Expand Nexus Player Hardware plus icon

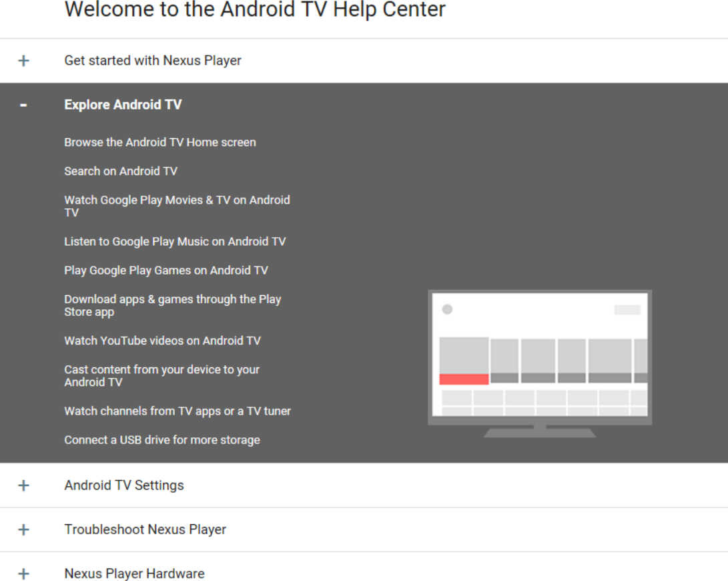pos(23,574)
